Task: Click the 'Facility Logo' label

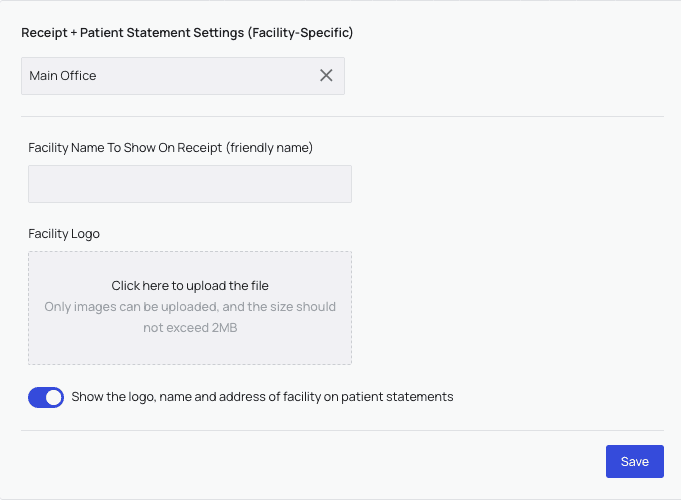Action: [x=64, y=234]
